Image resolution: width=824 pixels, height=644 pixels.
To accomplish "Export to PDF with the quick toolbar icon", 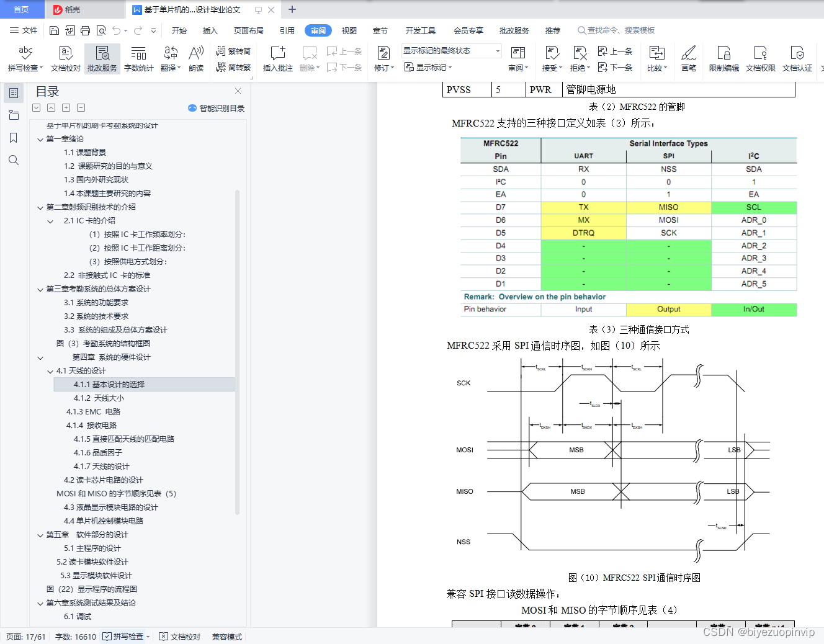I will pyautogui.click(x=70, y=30).
